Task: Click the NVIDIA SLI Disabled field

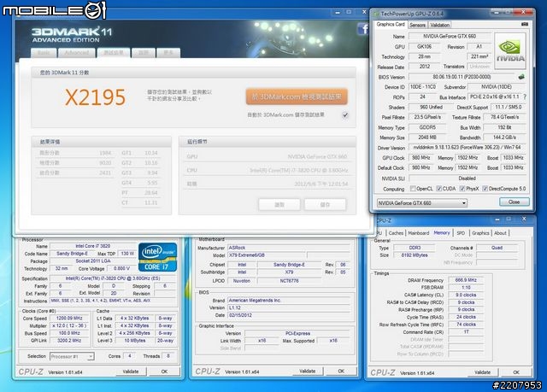Action: 468,178
